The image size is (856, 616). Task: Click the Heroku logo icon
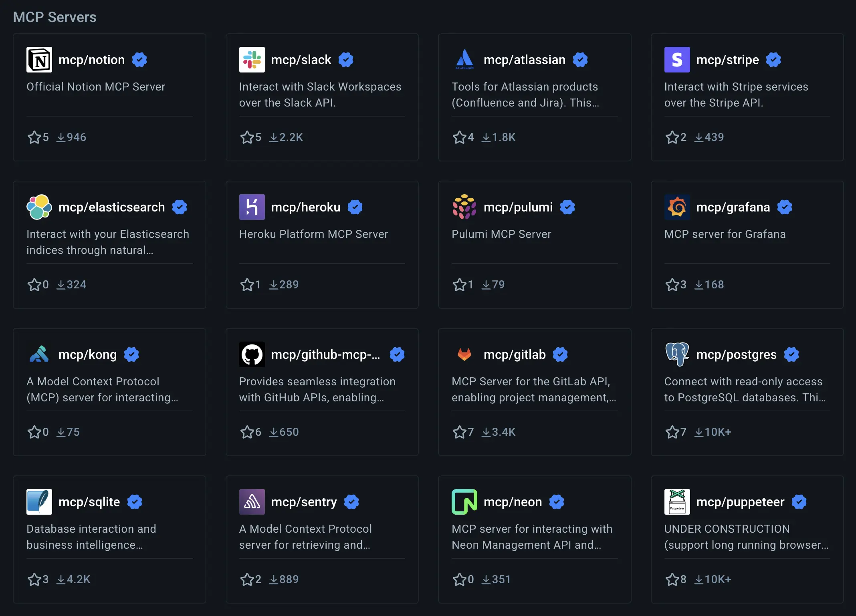pyautogui.click(x=252, y=207)
